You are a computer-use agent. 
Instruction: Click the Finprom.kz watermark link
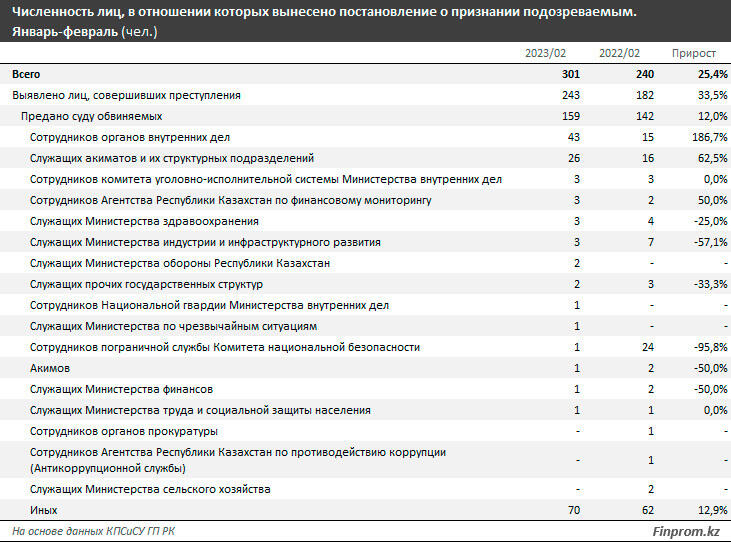(687, 531)
